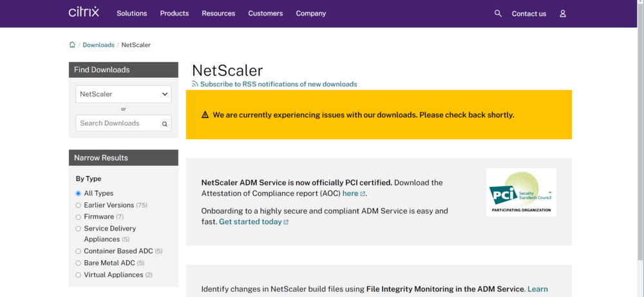Open the Solutions menu

pos(131,14)
